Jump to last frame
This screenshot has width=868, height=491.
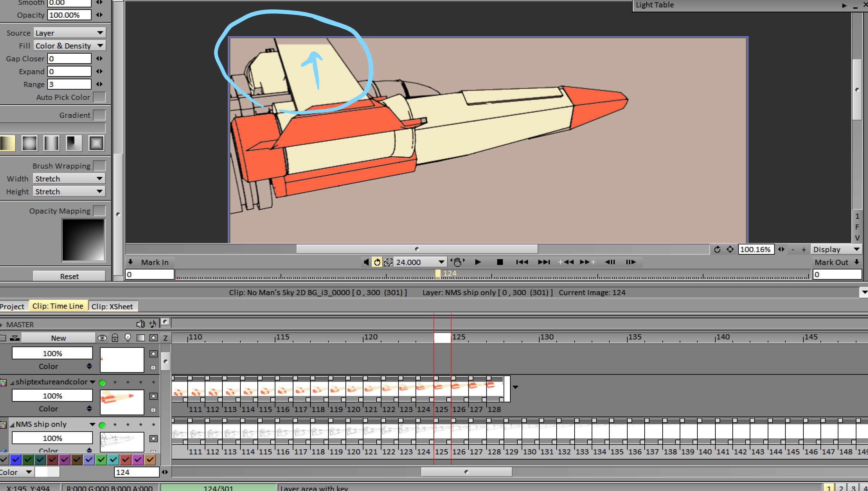[544, 262]
